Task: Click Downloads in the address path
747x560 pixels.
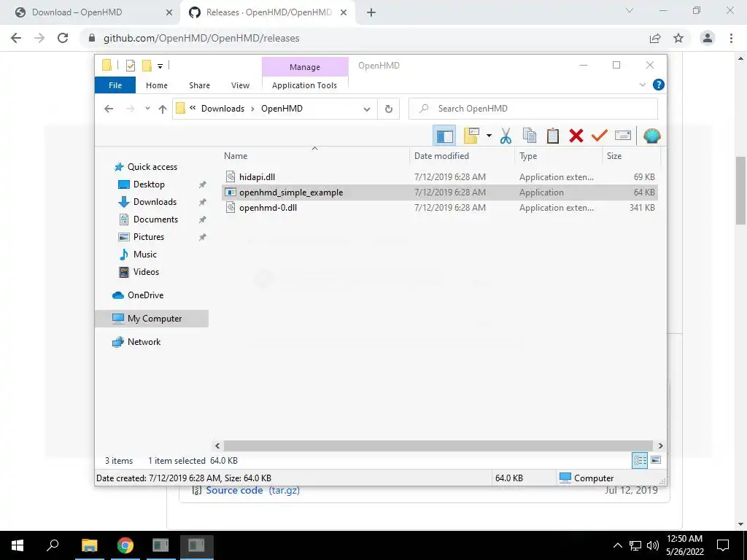Action: [222, 109]
